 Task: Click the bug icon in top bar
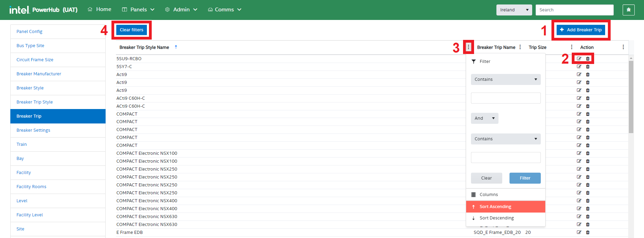pos(629,10)
